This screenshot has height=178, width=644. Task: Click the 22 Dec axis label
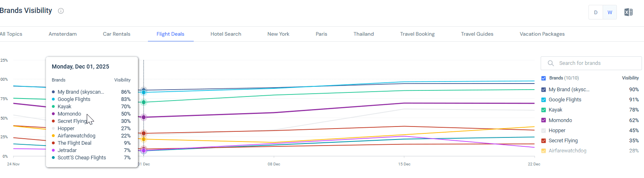[x=534, y=164]
